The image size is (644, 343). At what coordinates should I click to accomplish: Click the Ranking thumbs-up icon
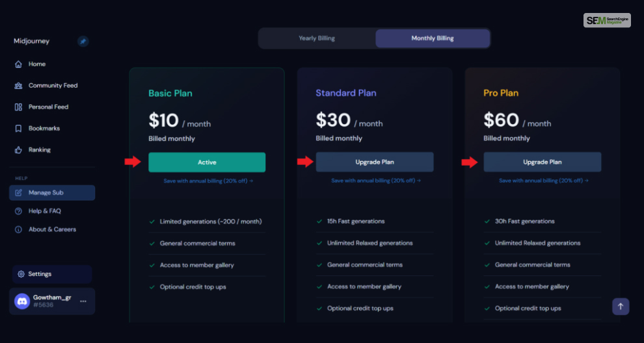point(18,150)
